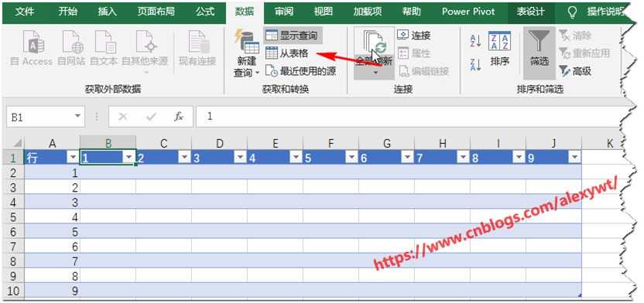The height and width of the screenshot is (303, 644).
Task: Click Connections (连接) button
Action: pyautogui.click(x=414, y=36)
